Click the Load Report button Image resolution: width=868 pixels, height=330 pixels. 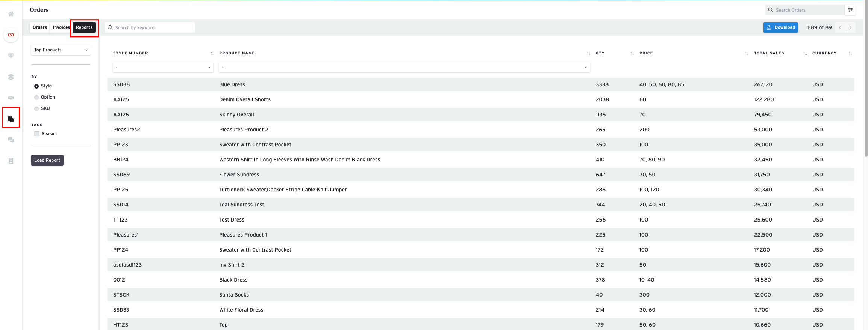pyautogui.click(x=47, y=160)
